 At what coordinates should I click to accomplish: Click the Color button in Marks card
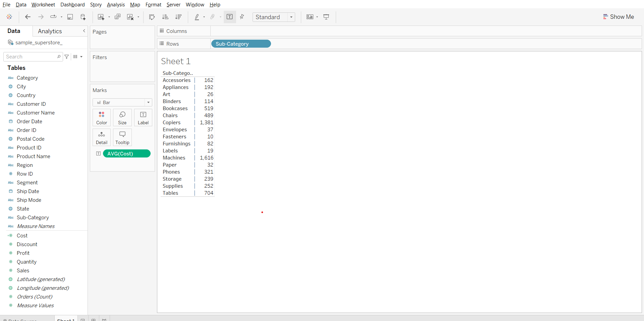click(x=102, y=118)
